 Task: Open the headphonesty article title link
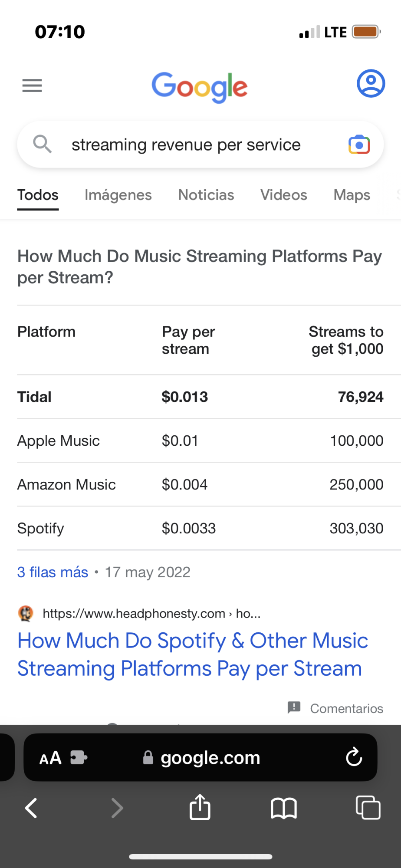pos(192,654)
